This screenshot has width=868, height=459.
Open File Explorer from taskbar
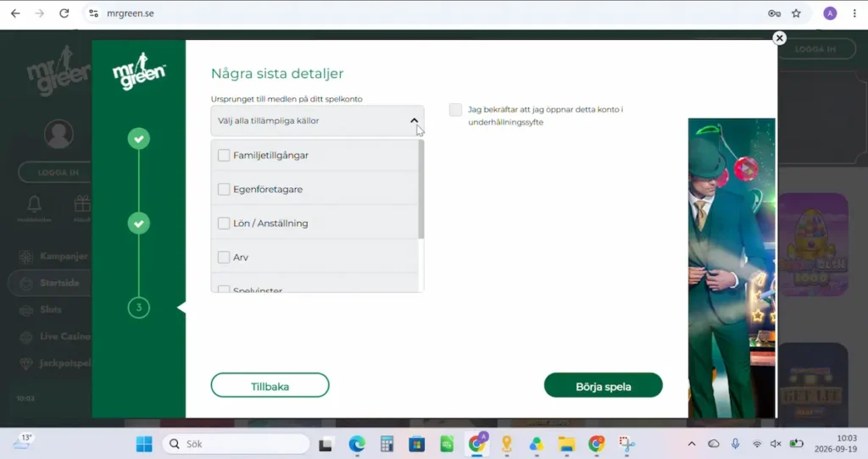tap(566, 444)
